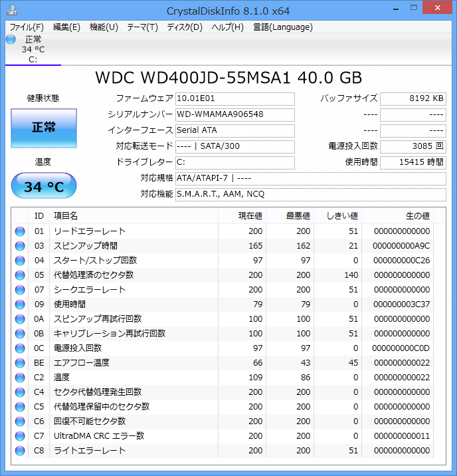This screenshot has width=457, height=476.
Task: Click the interface field Serial ATA
Action: (234, 130)
